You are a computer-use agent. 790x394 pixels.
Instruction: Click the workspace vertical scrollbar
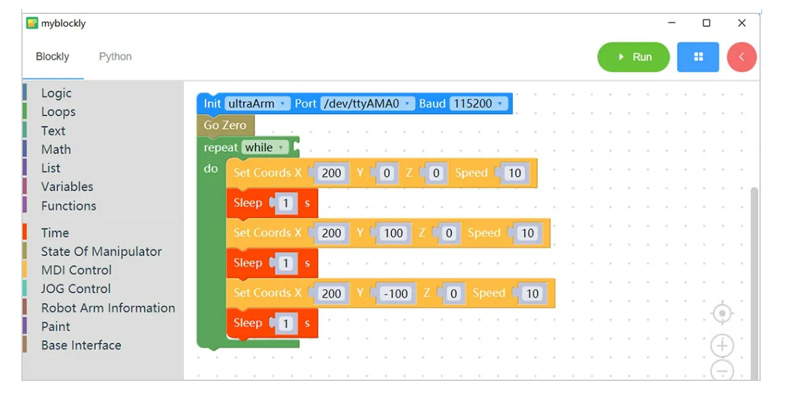coord(754,282)
